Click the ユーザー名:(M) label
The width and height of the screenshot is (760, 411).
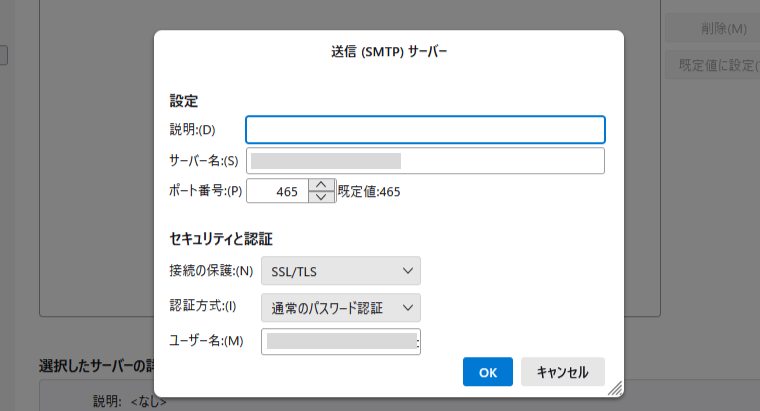tap(207, 342)
